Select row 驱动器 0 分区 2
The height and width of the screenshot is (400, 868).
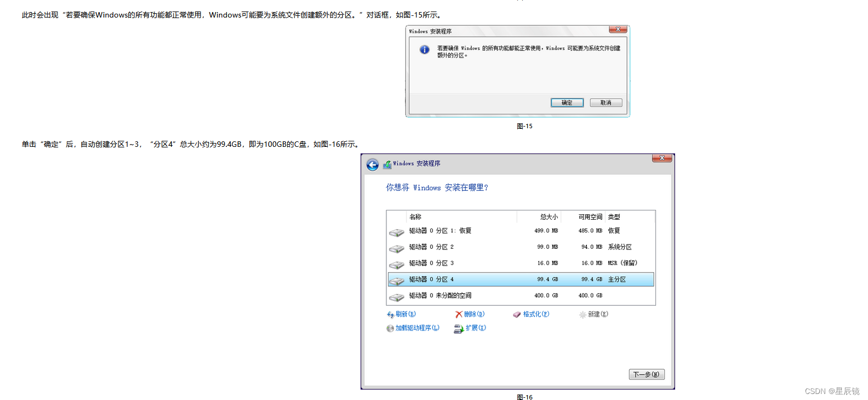(521, 247)
